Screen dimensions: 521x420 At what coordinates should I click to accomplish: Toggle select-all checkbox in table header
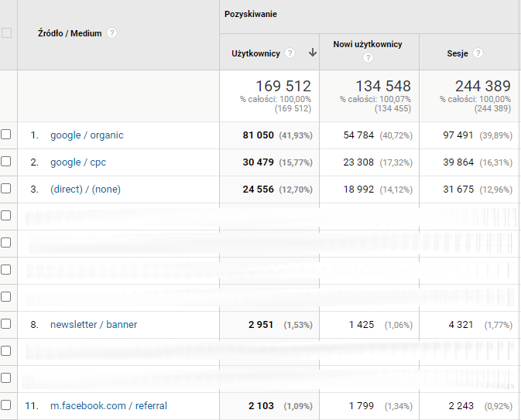click(x=7, y=33)
